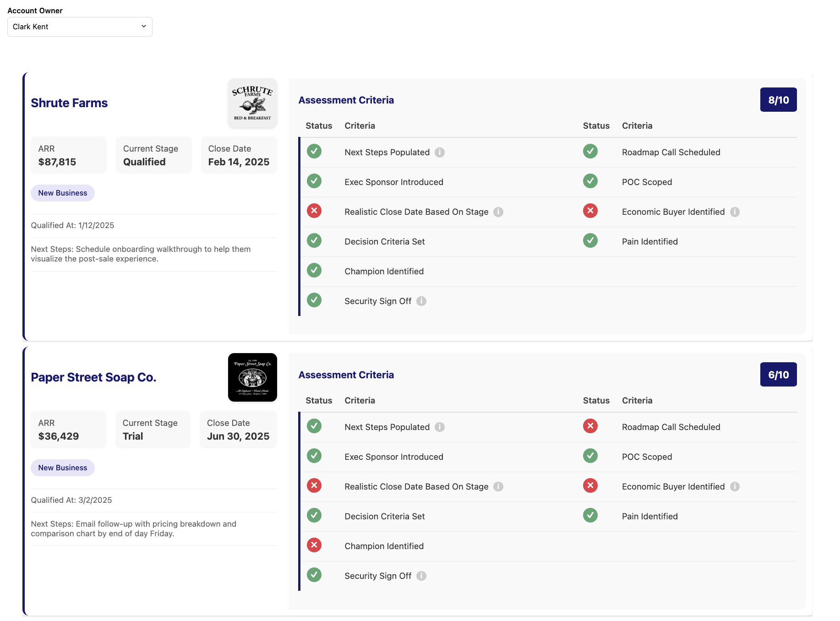840x621 pixels.
Task: Click the chevron in the Clark Kent selector
Action: 143,27
